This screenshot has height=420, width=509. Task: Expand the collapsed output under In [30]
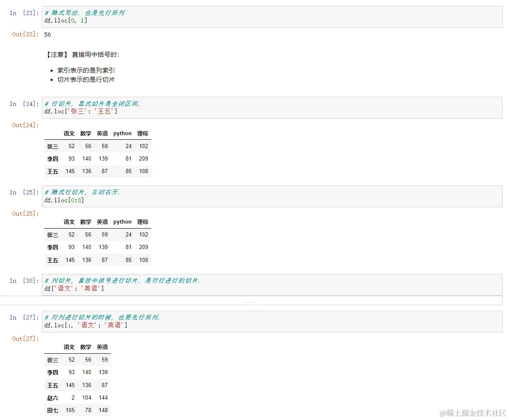(251, 301)
